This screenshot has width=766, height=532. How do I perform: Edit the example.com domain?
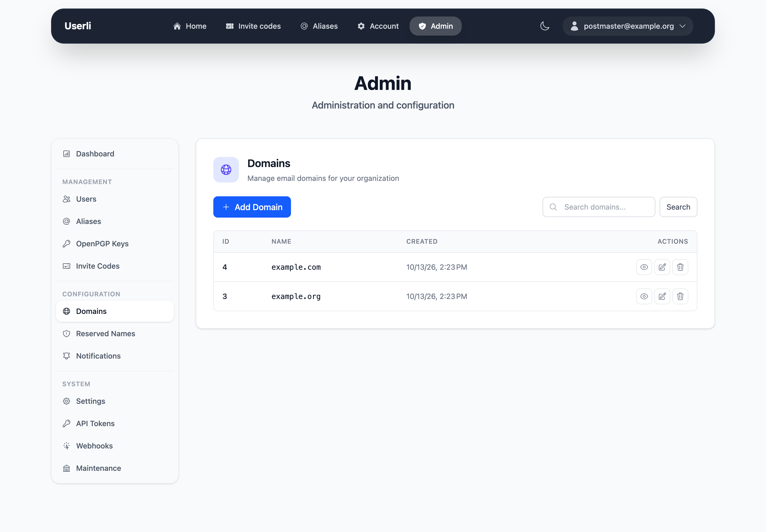click(662, 267)
